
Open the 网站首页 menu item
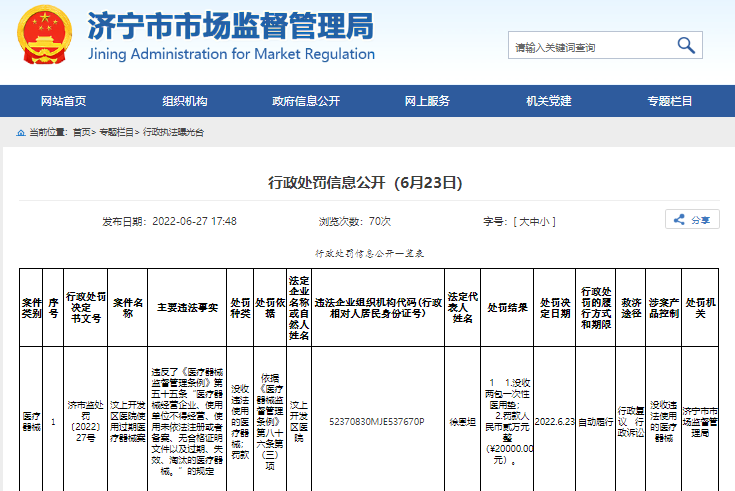(x=63, y=101)
